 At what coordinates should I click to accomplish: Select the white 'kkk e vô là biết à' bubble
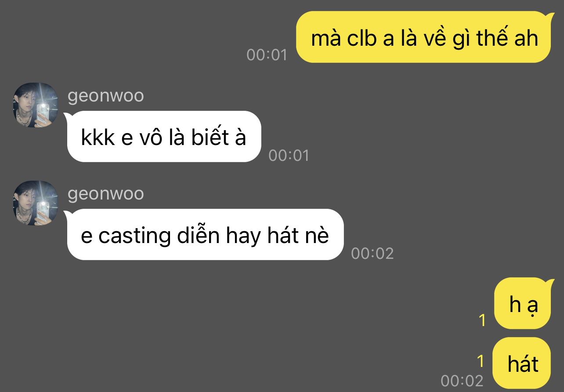point(163,137)
